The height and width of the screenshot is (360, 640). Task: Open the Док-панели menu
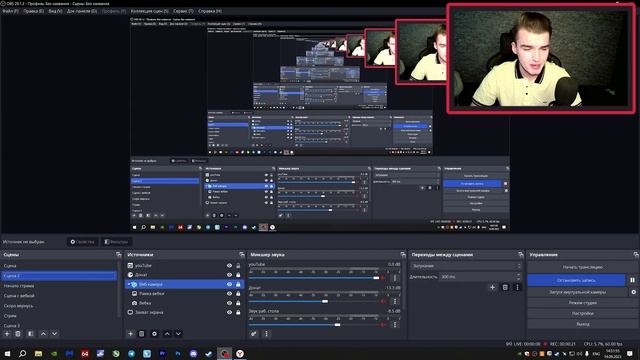click(82, 11)
